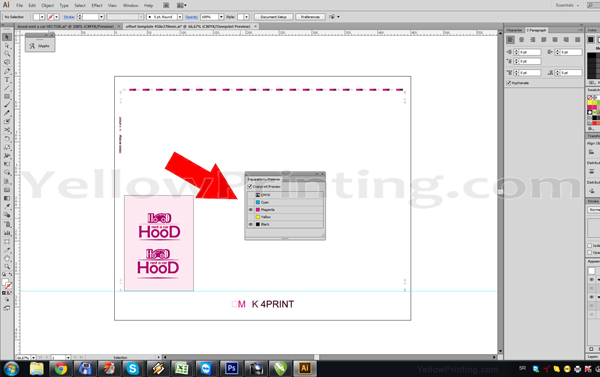Image resolution: width=600 pixels, height=377 pixels.
Task: Click the Document Setup button
Action: click(x=274, y=17)
